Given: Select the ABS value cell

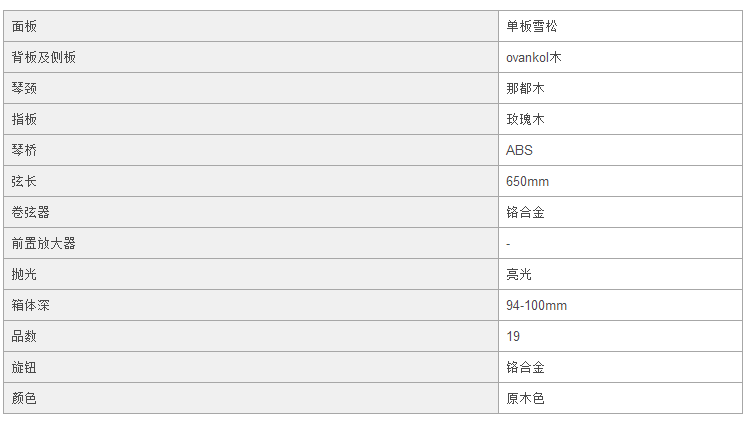Looking at the screenshot, I should point(621,150).
